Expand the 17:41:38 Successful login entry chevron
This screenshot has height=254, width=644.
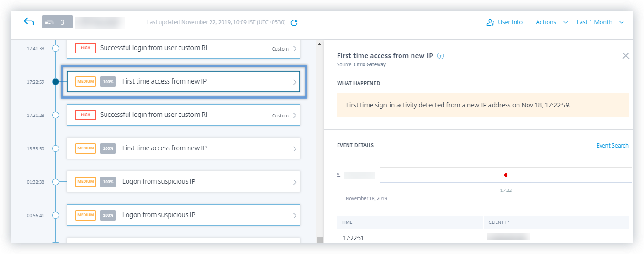[295, 49]
